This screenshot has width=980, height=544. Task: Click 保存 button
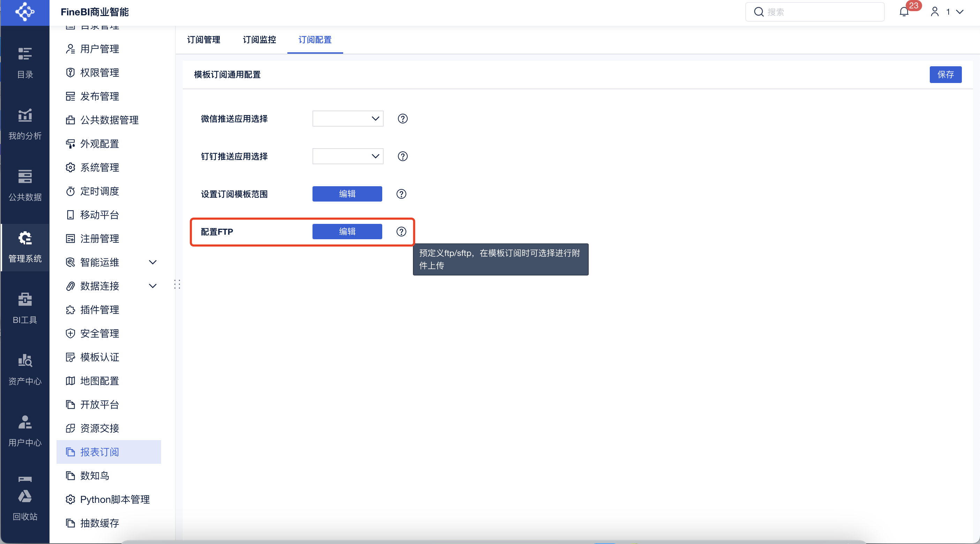(945, 75)
